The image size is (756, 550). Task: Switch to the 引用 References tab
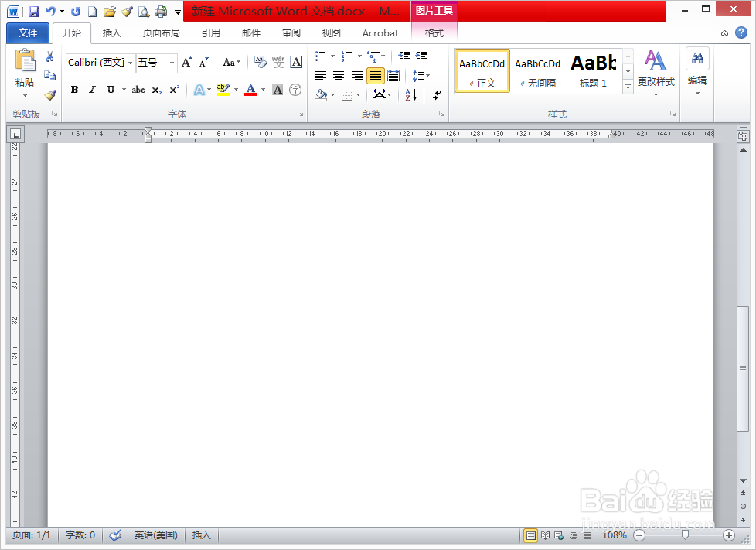pyautogui.click(x=211, y=32)
